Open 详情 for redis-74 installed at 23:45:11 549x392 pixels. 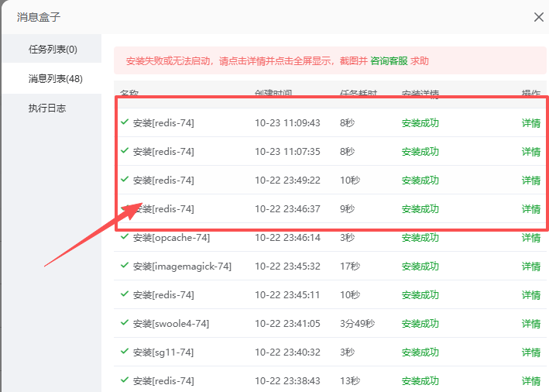pos(530,295)
